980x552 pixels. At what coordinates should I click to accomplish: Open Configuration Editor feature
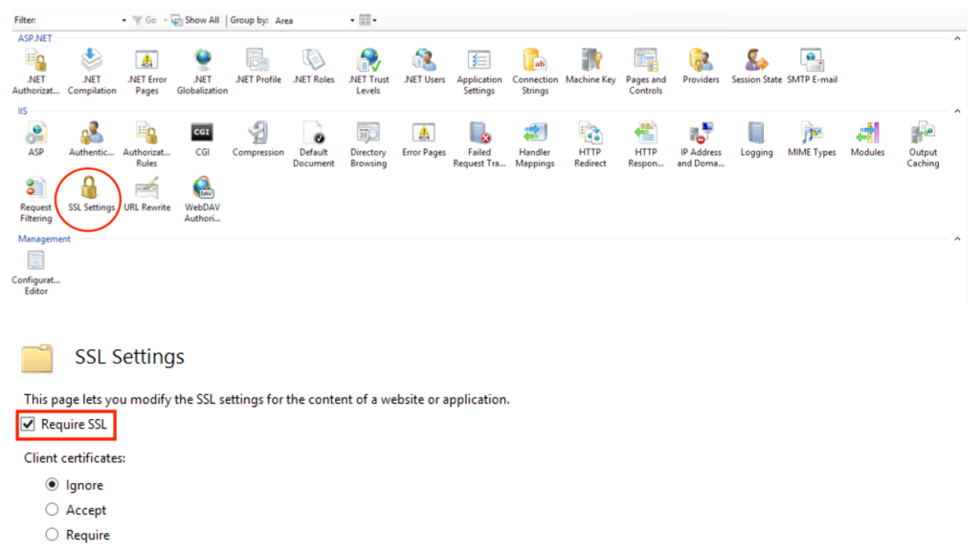(x=35, y=273)
